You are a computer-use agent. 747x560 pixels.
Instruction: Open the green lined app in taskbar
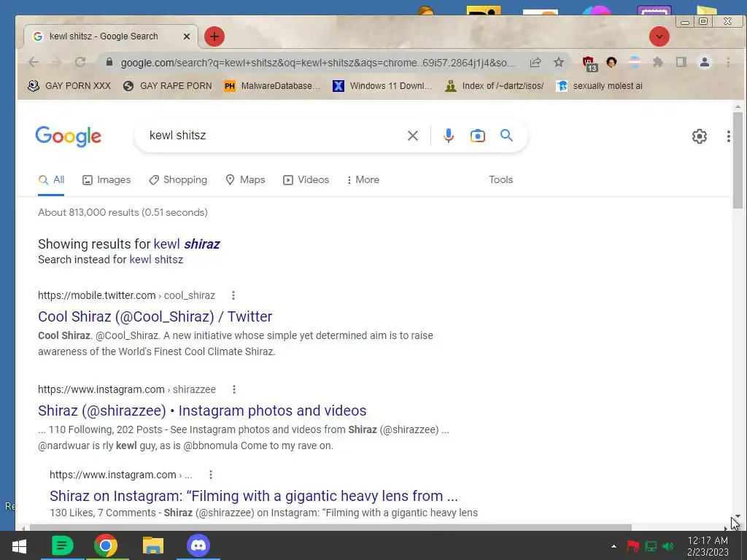(62, 545)
